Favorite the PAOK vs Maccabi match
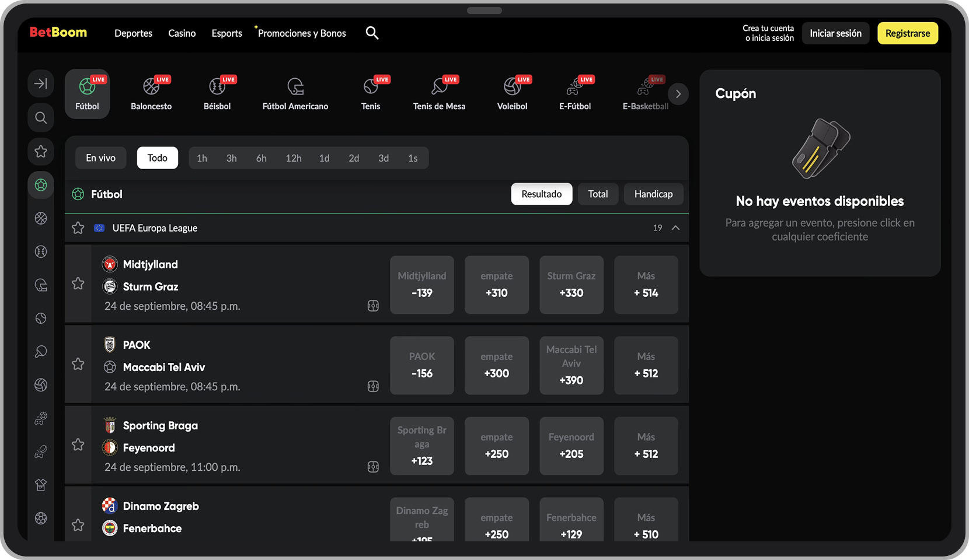This screenshot has width=969, height=560. pyautogui.click(x=78, y=365)
